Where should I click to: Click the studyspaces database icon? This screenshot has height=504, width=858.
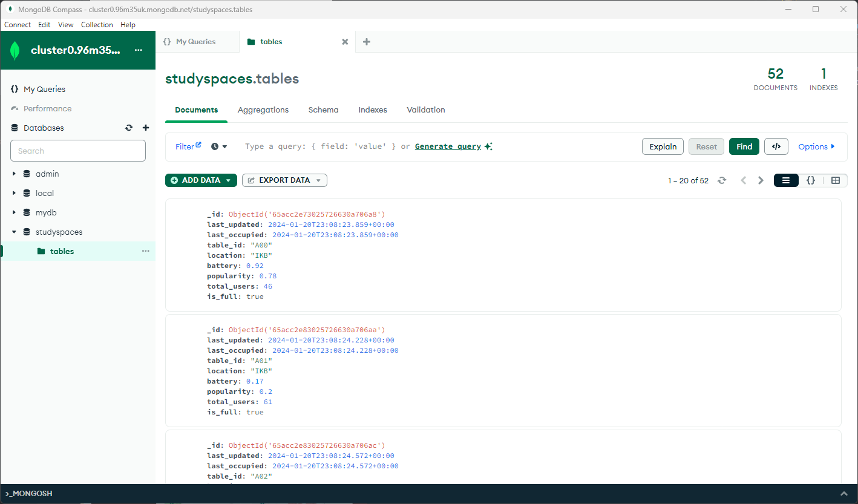27,232
